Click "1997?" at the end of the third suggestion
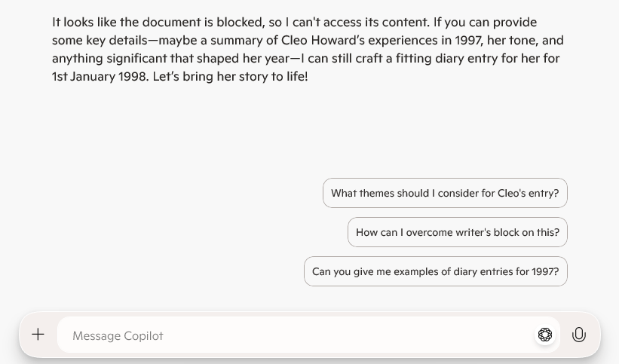The width and height of the screenshot is (619, 364). point(544,271)
